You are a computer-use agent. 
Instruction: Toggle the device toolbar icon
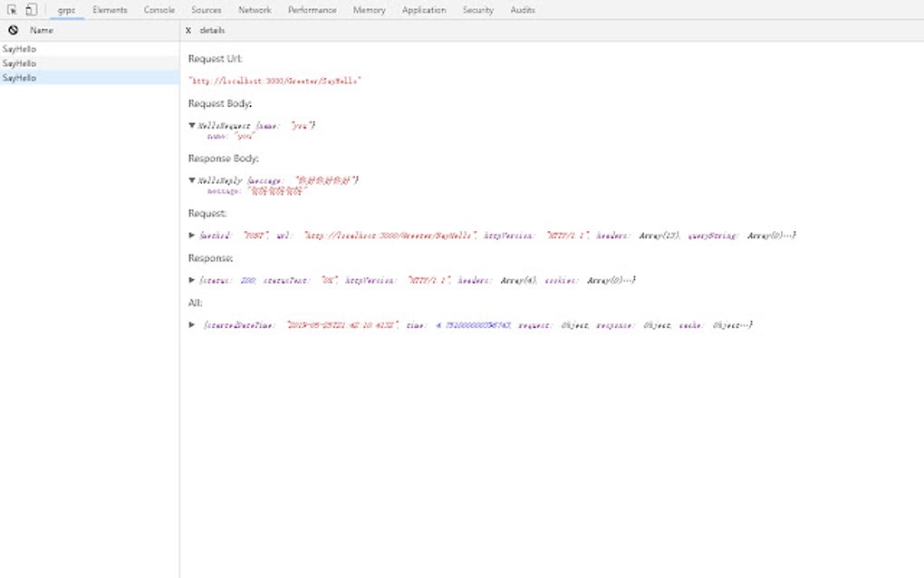coord(30,10)
